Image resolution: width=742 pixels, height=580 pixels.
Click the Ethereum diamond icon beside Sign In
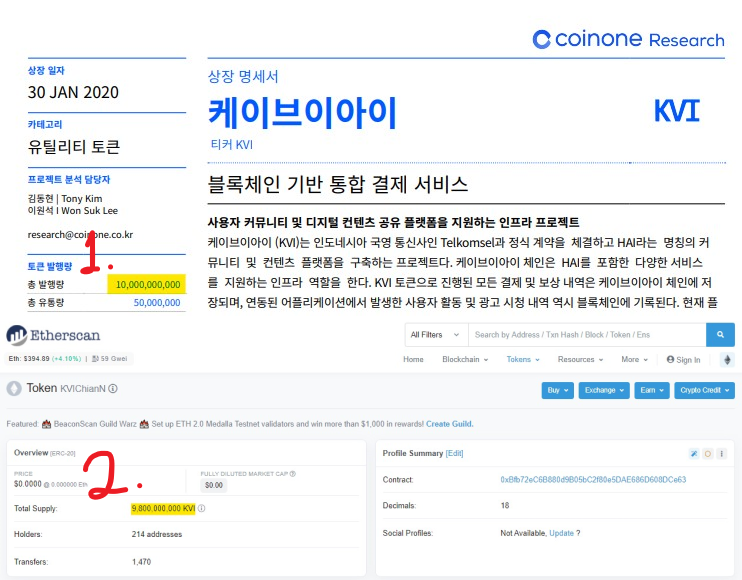(727, 360)
